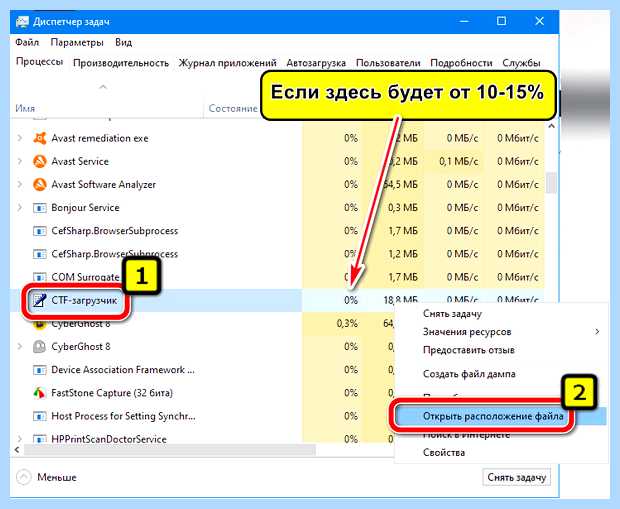Click the FastStone Capture icon
The image size is (620, 509).
point(40,393)
